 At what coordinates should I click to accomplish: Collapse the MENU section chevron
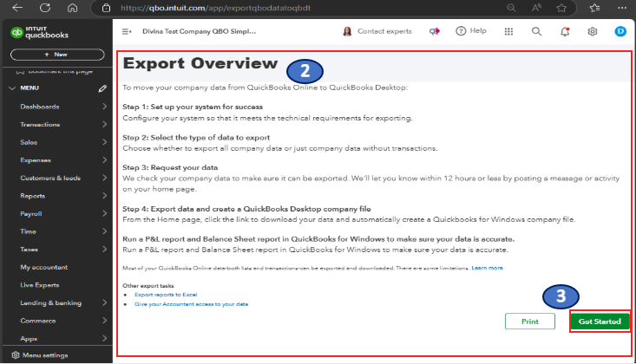tap(12, 88)
